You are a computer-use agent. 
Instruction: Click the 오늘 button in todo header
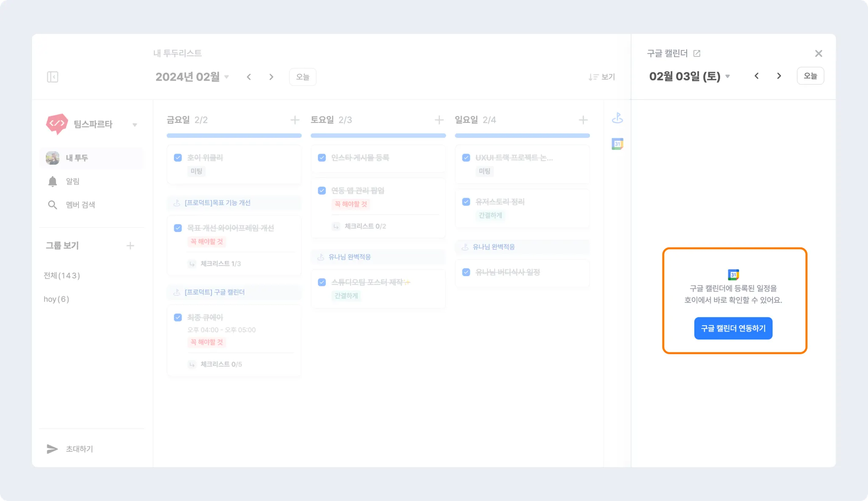coord(303,77)
